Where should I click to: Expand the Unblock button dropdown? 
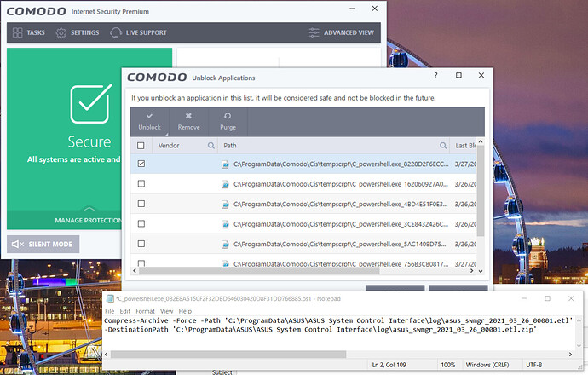pos(167,134)
